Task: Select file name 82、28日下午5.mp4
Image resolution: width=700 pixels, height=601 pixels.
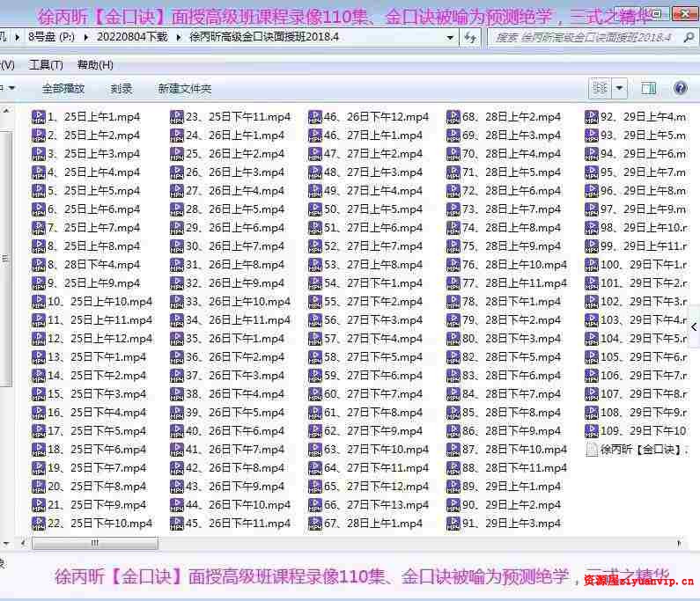Action: (512, 357)
